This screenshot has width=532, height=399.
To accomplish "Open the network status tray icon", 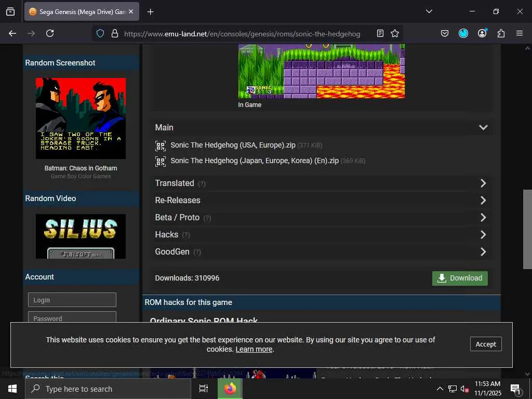I will point(452,389).
